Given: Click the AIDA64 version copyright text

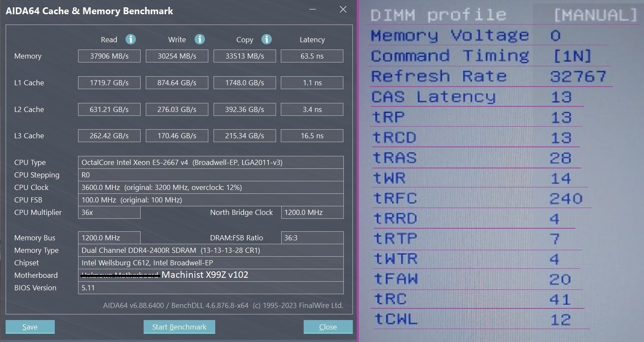Looking at the screenshot, I should [x=223, y=305].
